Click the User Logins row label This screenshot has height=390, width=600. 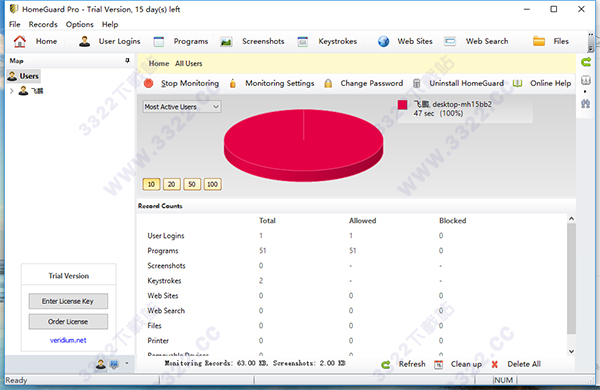tap(166, 236)
